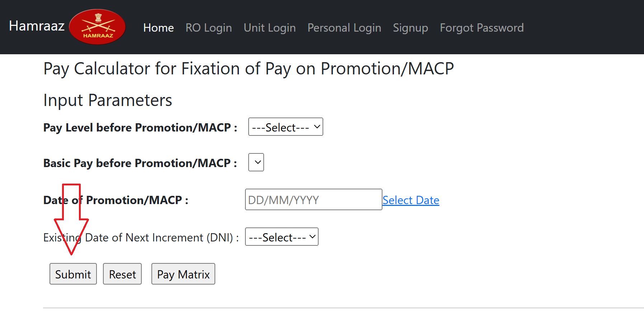Click the Select Date link

click(x=410, y=200)
